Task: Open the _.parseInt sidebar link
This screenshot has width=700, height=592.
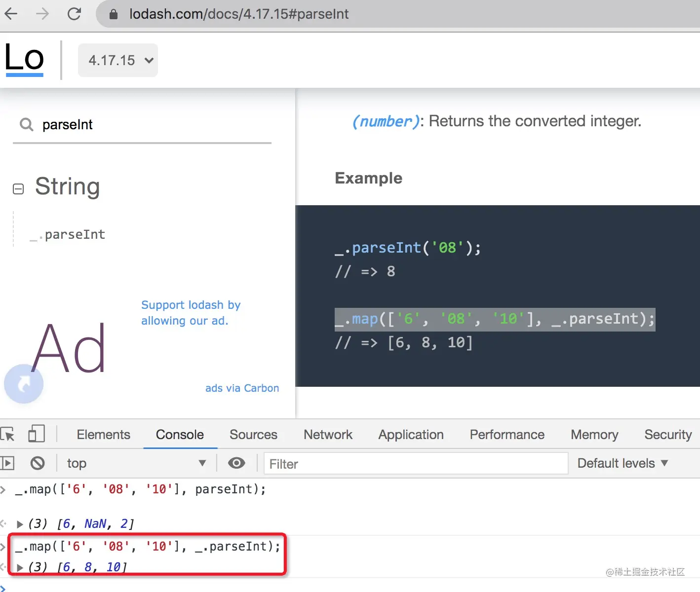Action: 68,235
